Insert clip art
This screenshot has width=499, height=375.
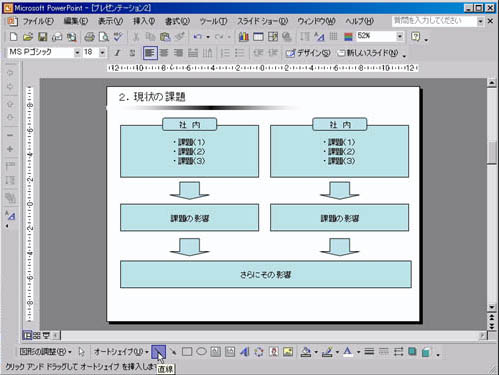274,352
